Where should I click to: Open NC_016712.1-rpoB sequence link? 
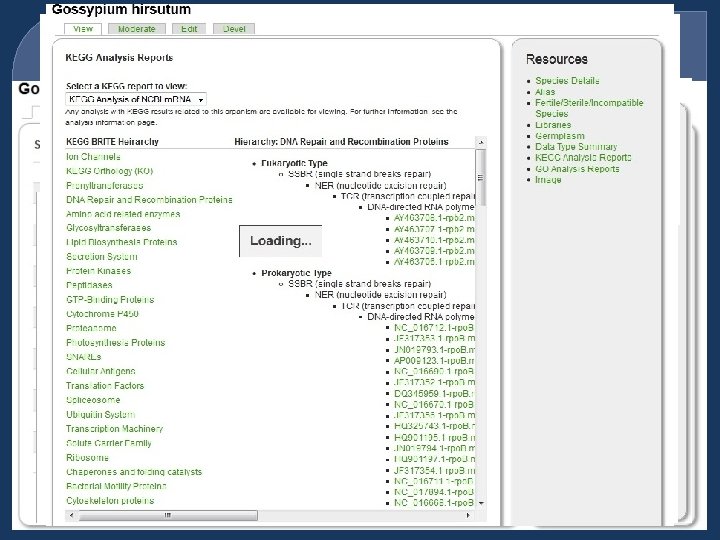coord(434,328)
